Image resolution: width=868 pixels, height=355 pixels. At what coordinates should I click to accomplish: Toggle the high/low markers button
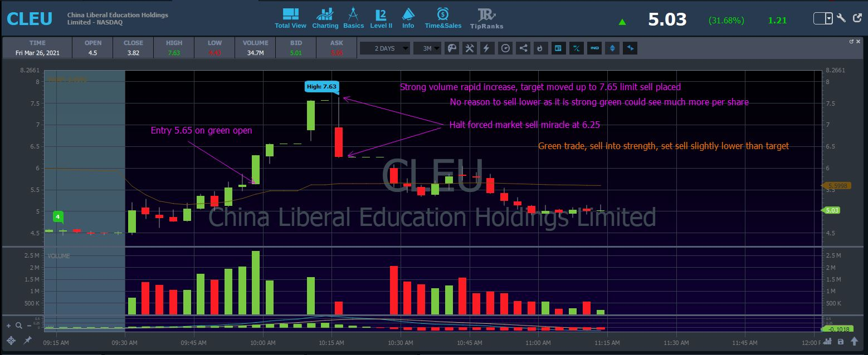577,48
